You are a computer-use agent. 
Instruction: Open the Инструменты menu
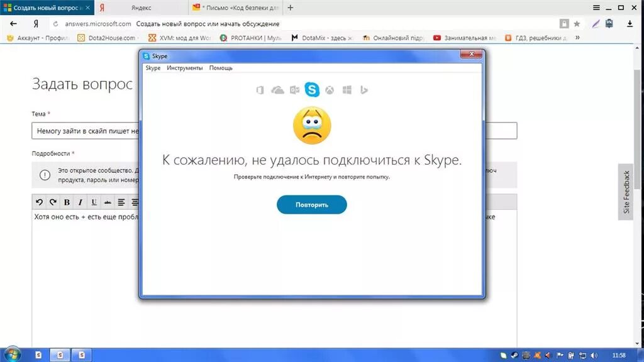pos(185,68)
